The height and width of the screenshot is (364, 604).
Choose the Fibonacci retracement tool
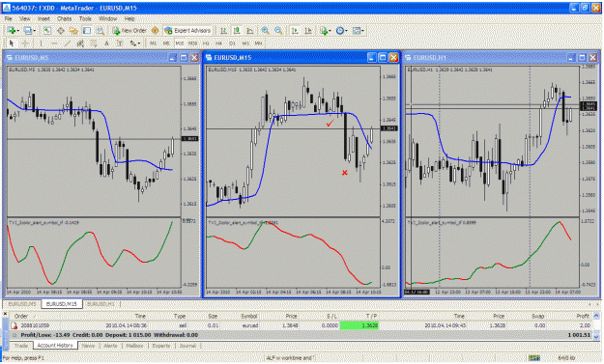[x=94, y=43]
